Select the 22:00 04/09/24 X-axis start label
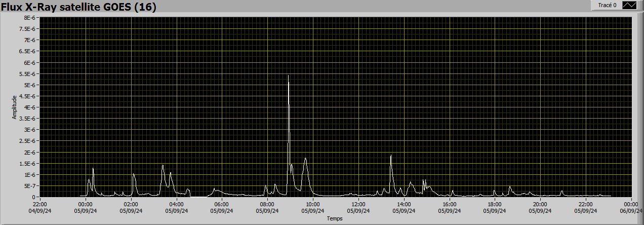Screen dimensions: 644x225 tap(39, 207)
